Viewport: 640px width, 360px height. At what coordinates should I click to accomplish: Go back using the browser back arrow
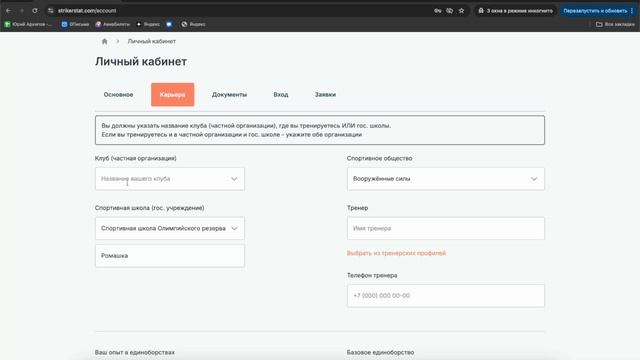pos(8,11)
